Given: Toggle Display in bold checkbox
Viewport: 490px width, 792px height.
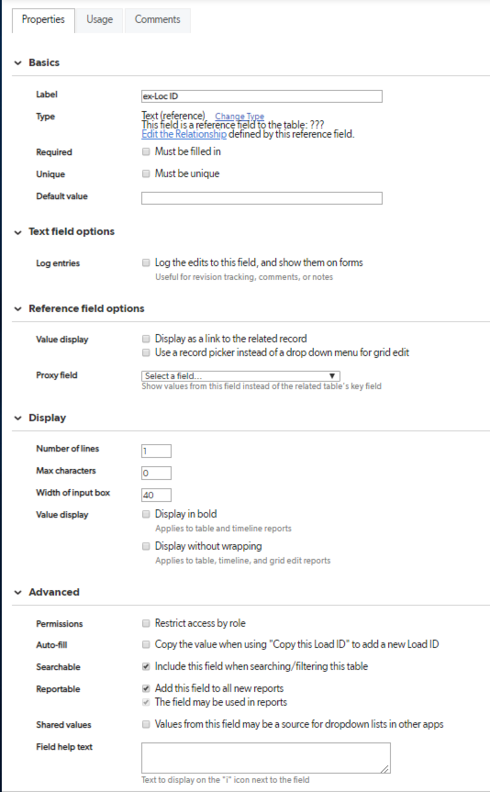Looking at the screenshot, I should (x=146, y=514).
